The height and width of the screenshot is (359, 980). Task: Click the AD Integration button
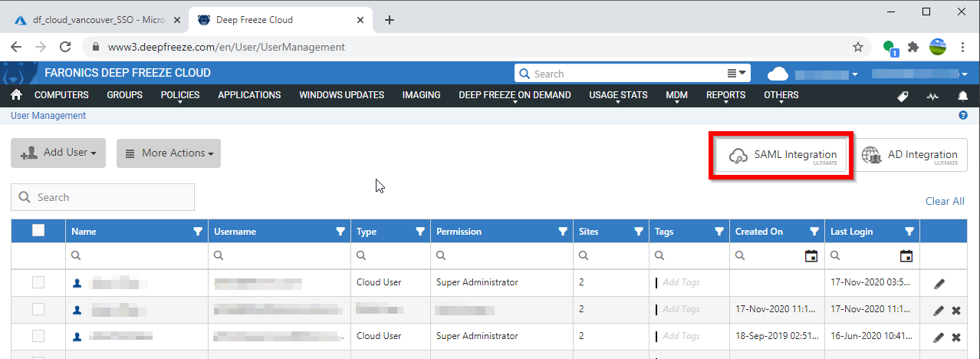tap(909, 156)
